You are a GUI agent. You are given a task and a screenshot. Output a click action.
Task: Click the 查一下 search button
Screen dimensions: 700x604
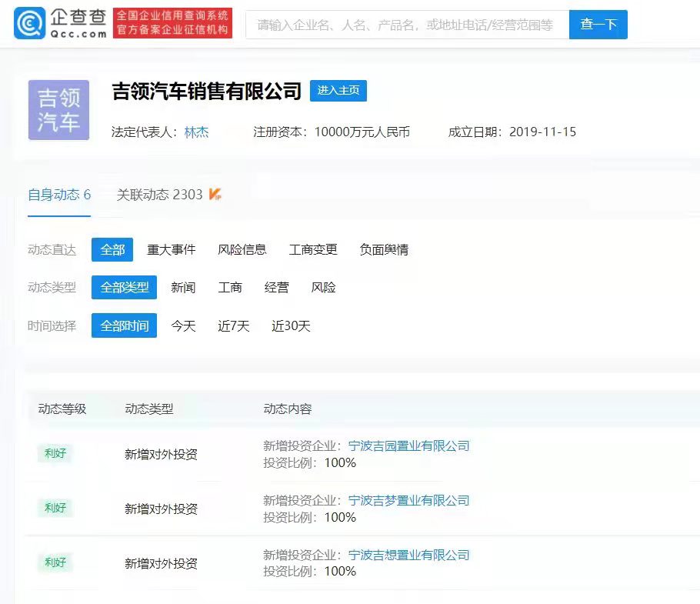[598, 25]
